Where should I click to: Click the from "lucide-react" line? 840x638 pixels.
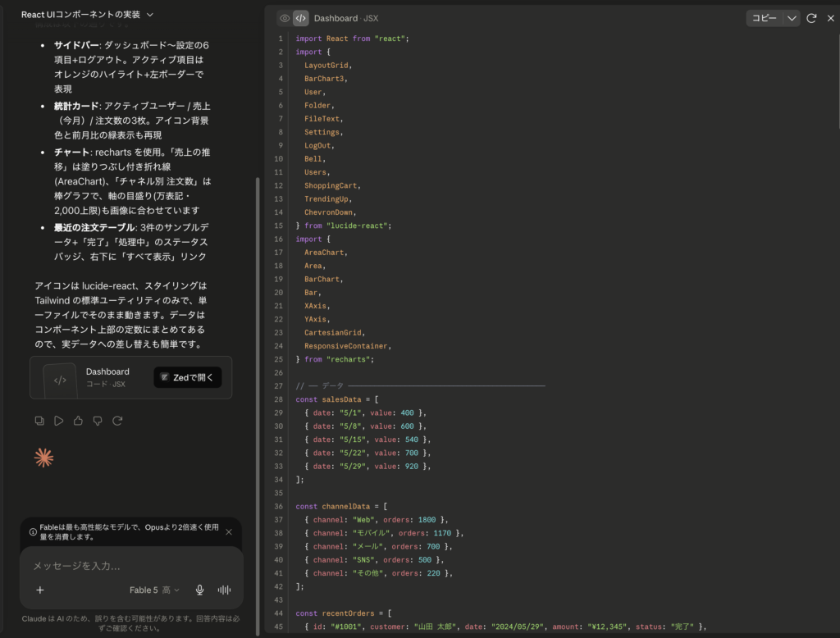[x=344, y=226]
